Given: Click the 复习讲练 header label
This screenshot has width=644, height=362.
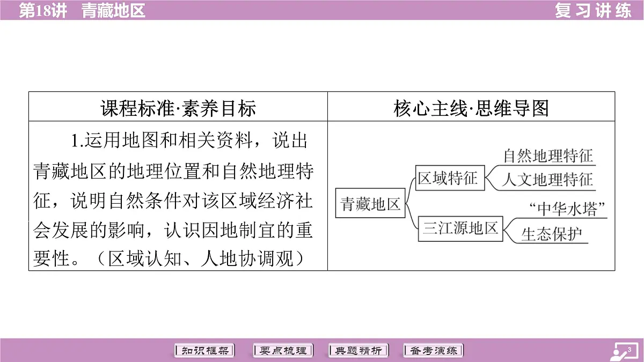Looking at the screenshot, I should click(x=593, y=10).
